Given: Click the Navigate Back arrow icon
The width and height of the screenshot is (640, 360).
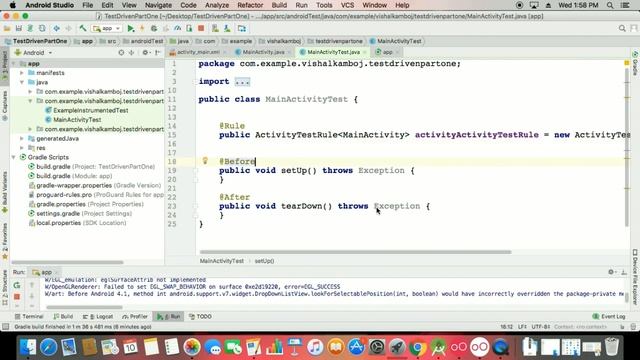Looking at the screenshot, I should tap(56, 29).
